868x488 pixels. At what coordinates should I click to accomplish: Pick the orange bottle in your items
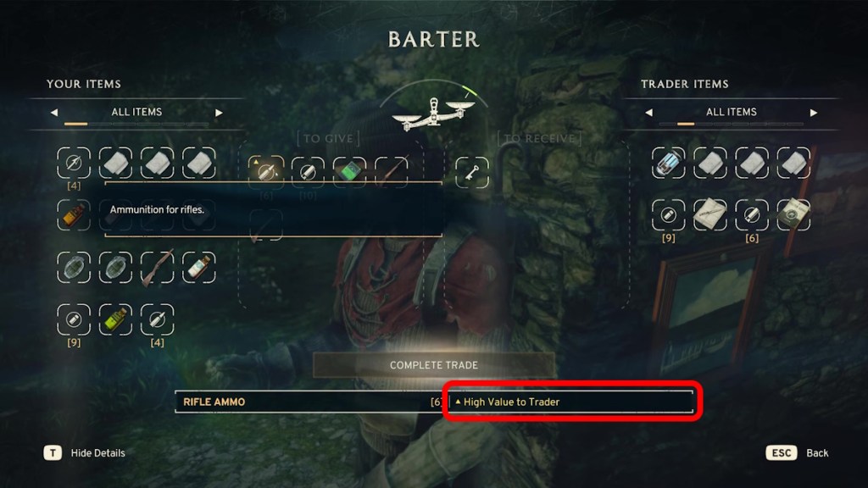click(74, 214)
